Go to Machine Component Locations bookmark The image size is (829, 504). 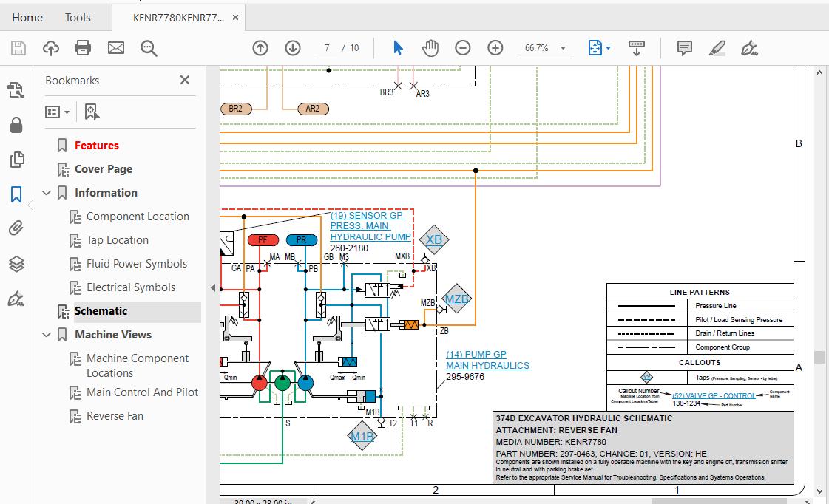138,366
